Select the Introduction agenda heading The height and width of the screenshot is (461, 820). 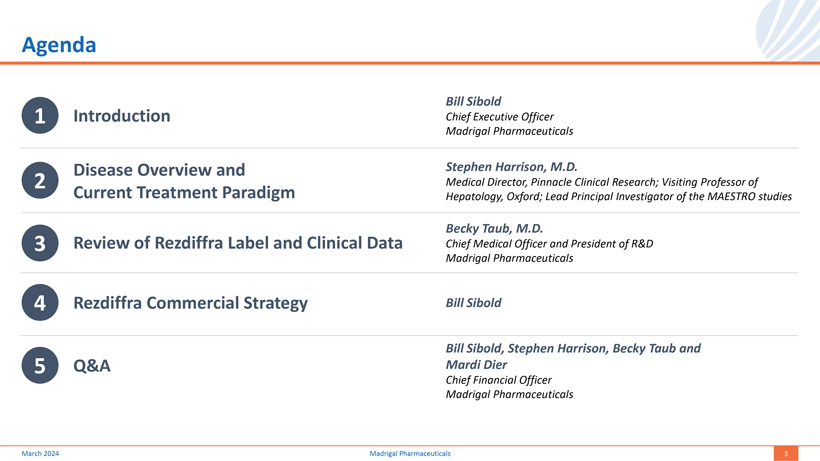(x=121, y=116)
